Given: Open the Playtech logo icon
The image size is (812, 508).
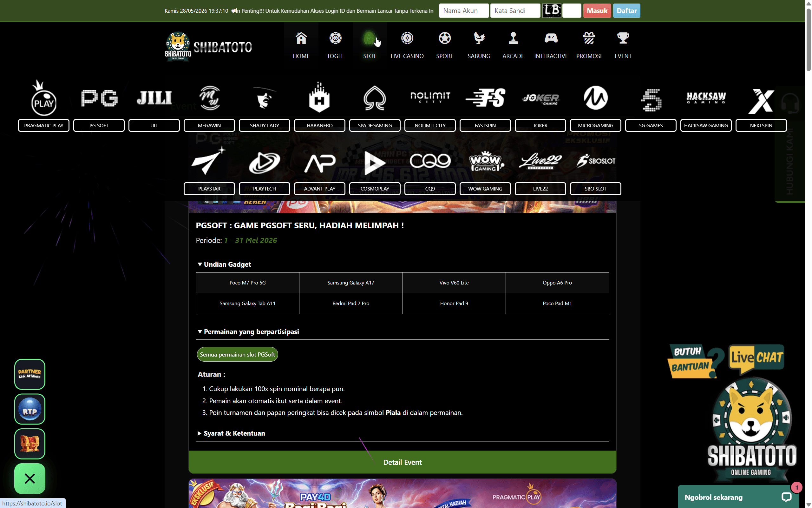Looking at the screenshot, I should (x=265, y=163).
